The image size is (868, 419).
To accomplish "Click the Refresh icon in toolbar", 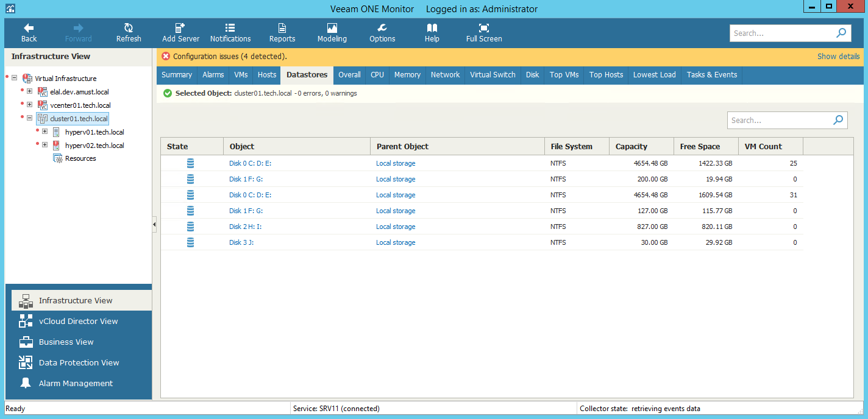I will coord(129,28).
